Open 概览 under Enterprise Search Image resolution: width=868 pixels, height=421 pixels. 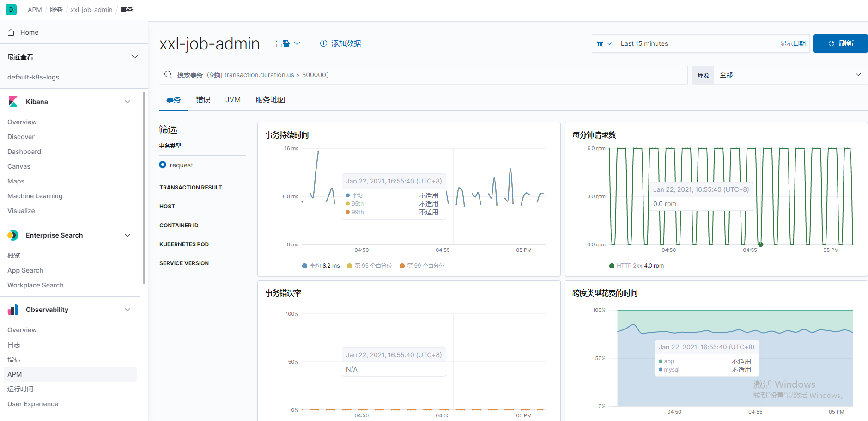(14, 256)
